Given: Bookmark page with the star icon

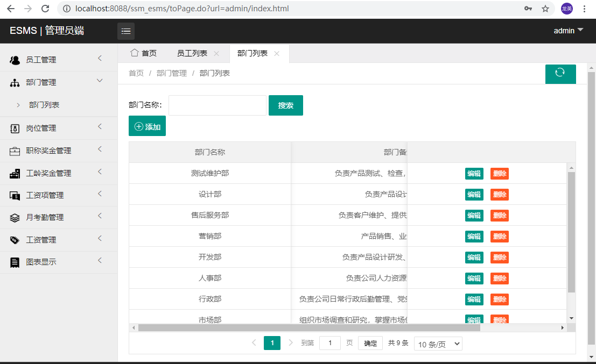Looking at the screenshot, I should click(545, 9).
